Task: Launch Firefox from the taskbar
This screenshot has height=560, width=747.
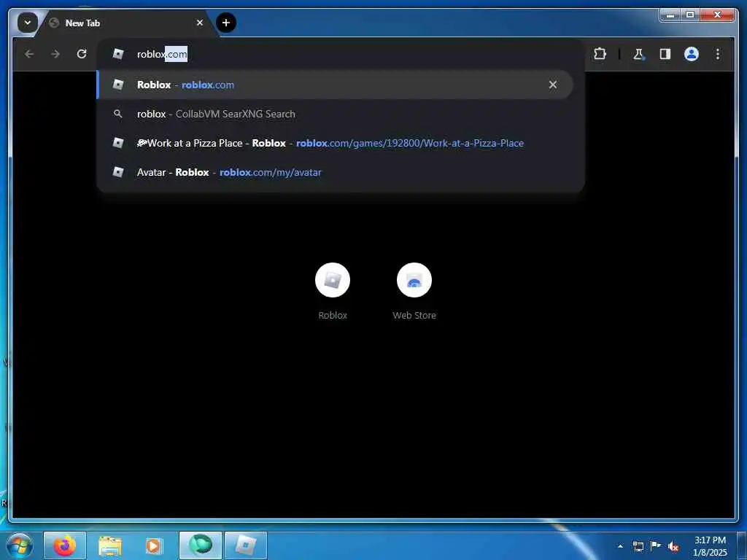Action: click(65, 545)
